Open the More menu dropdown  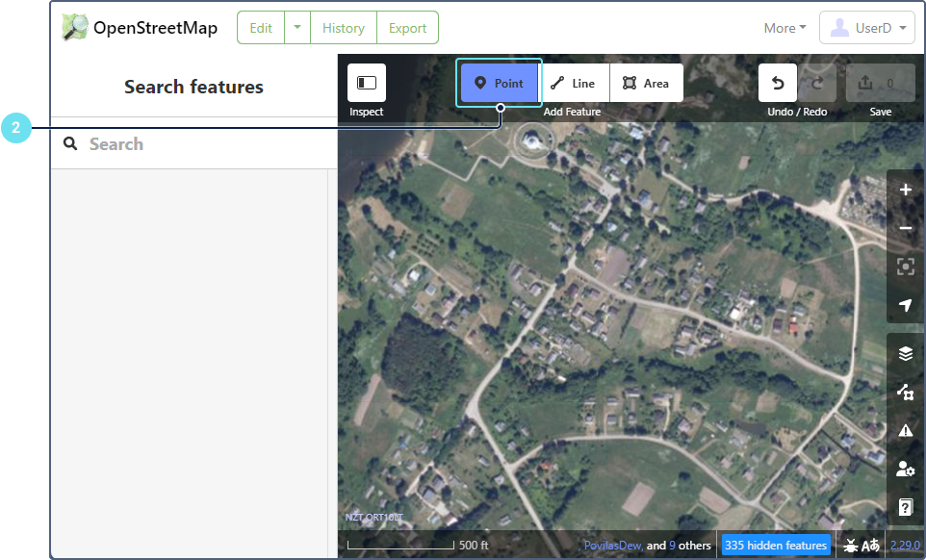(x=785, y=28)
